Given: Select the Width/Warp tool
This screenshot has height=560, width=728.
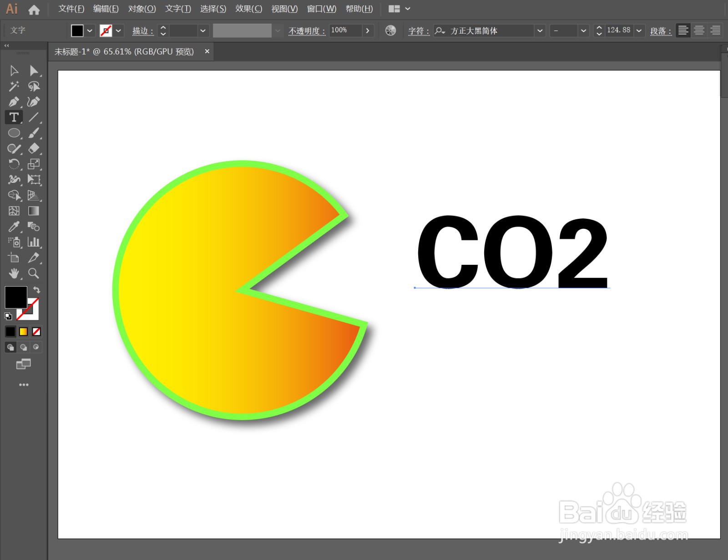Looking at the screenshot, I should (x=14, y=179).
